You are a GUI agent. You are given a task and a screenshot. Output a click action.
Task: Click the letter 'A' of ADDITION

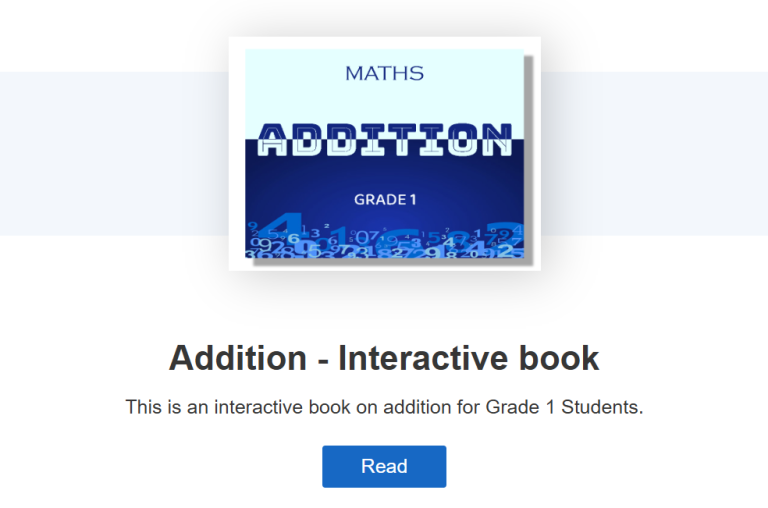(x=272, y=140)
